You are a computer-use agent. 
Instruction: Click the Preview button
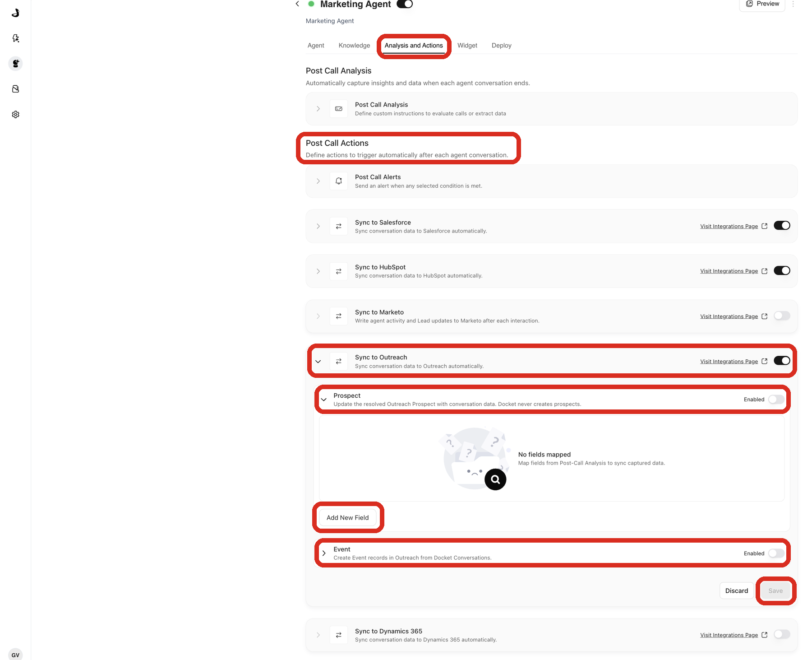[x=762, y=4]
